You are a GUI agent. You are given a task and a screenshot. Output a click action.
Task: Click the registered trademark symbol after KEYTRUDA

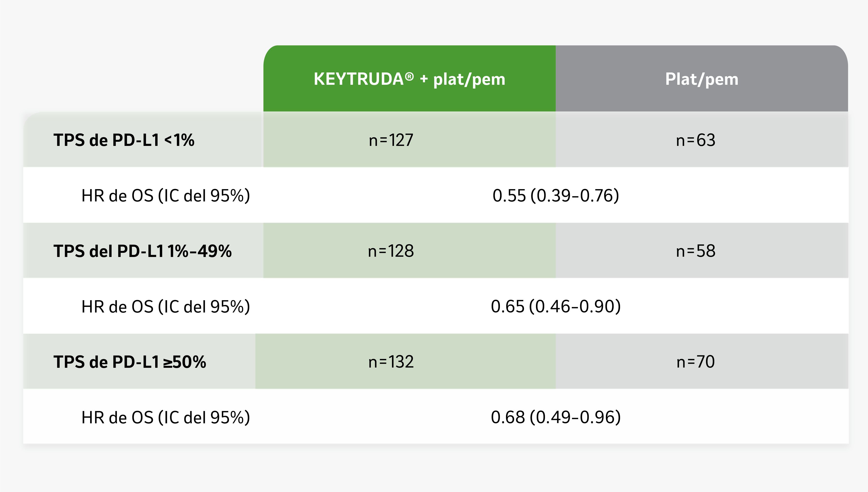coord(409,77)
